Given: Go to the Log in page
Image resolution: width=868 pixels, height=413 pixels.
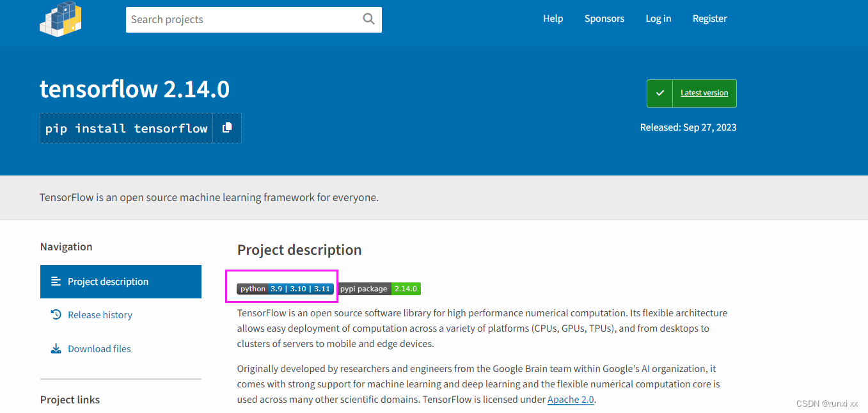Looking at the screenshot, I should (658, 19).
